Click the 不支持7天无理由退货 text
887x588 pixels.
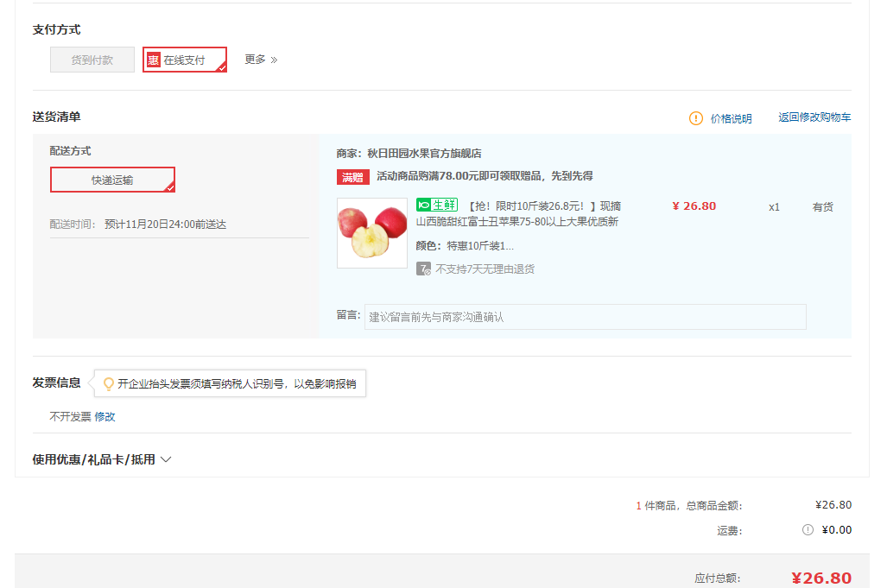click(x=485, y=269)
